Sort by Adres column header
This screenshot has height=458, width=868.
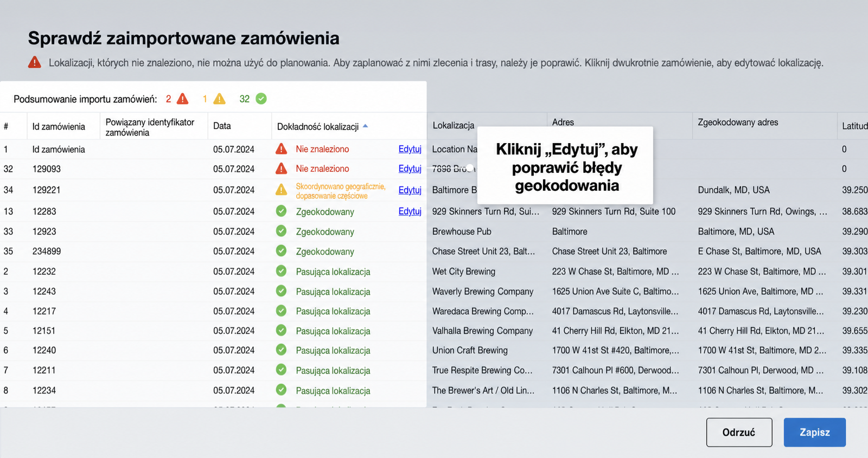tap(563, 122)
